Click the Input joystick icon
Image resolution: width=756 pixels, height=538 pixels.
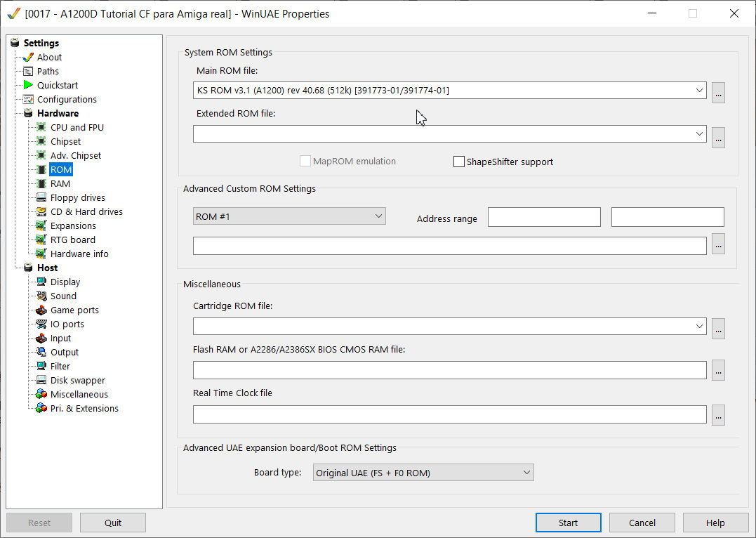pyautogui.click(x=41, y=338)
